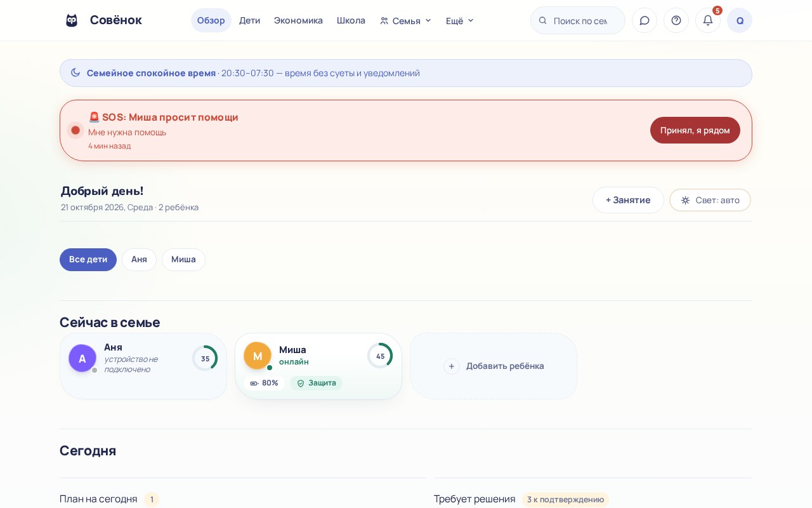Select the Все дети filter chip

[x=88, y=260]
